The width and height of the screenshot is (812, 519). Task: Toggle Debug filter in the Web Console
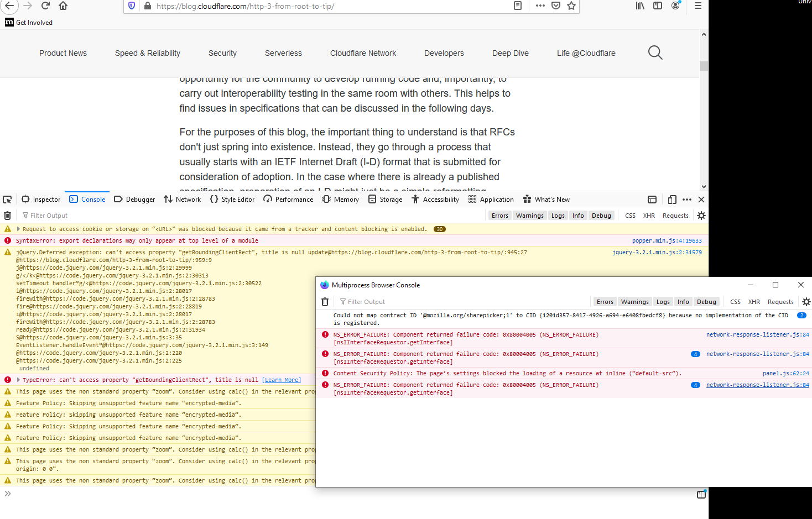click(x=601, y=216)
